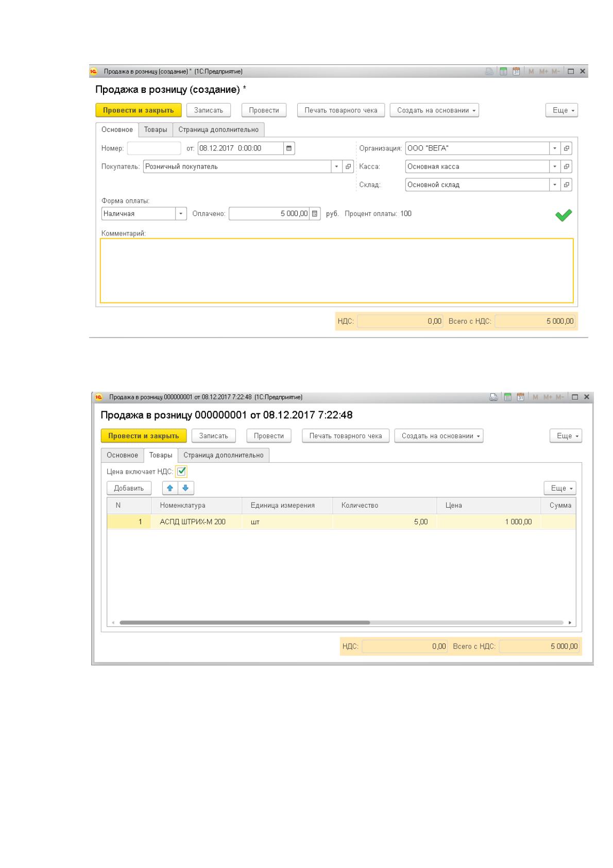Toggle Цена включает НДС checkbox
Image resolution: width=613 pixels, height=868 pixels.
pos(181,471)
